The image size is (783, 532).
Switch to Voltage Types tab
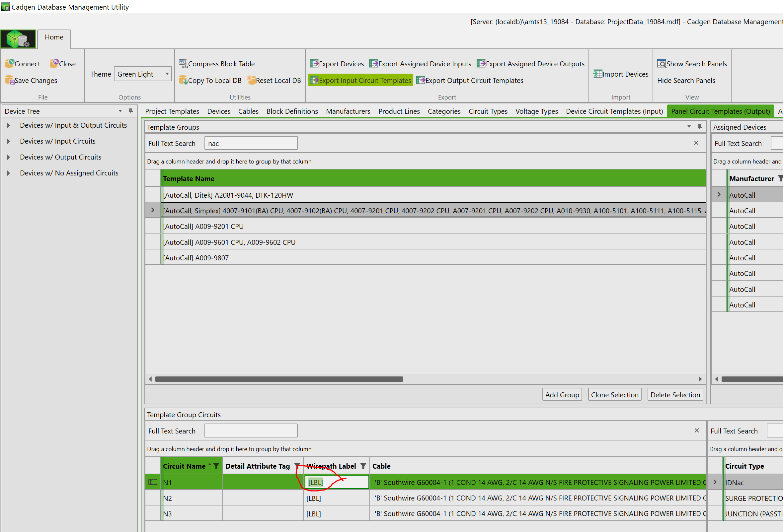(x=537, y=111)
